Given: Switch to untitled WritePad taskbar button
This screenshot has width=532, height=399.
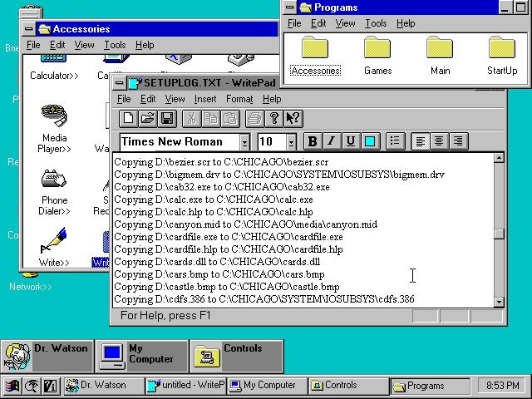Looking at the screenshot, I should tap(185, 386).
